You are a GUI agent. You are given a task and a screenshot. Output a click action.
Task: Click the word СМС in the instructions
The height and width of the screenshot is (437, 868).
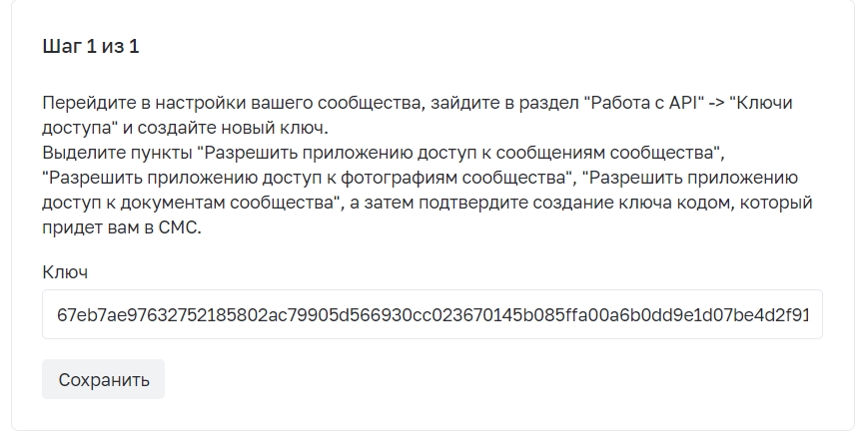click(x=177, y=227)
